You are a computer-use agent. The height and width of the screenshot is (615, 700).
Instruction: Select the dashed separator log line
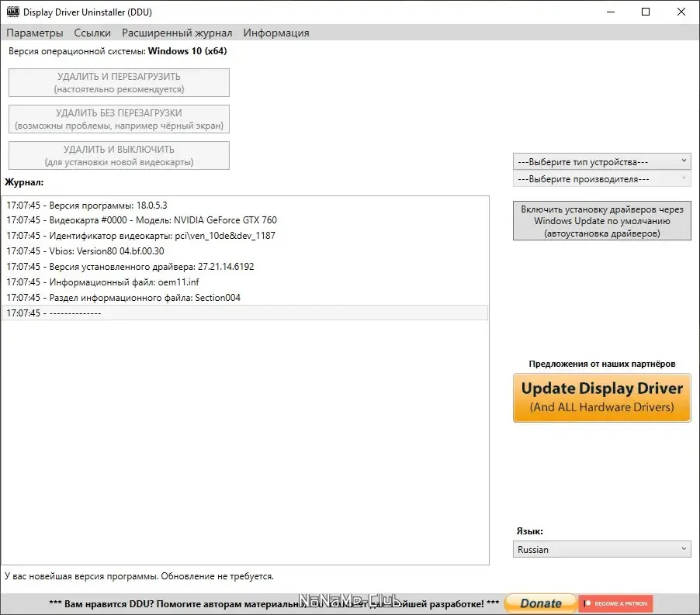tap(244, 313)
